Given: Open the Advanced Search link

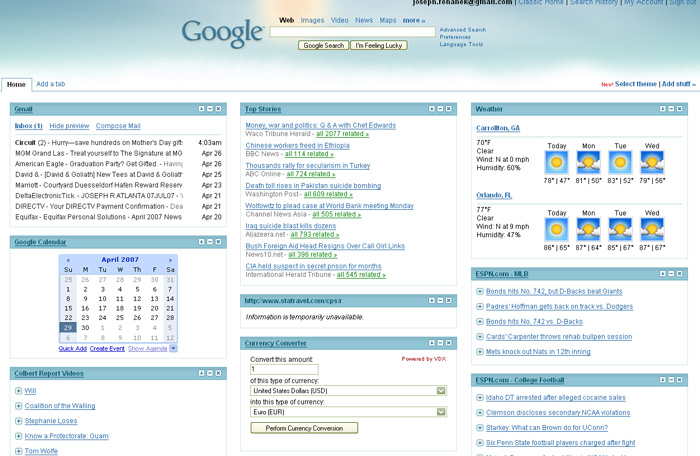Looking at the screenshot, I should [x=462, y=29].
